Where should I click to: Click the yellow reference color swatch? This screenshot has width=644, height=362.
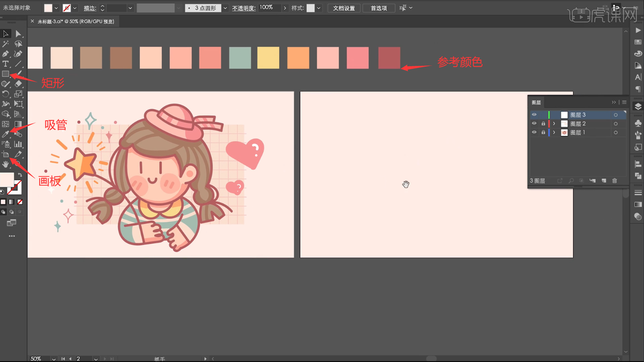pos(268,58)
